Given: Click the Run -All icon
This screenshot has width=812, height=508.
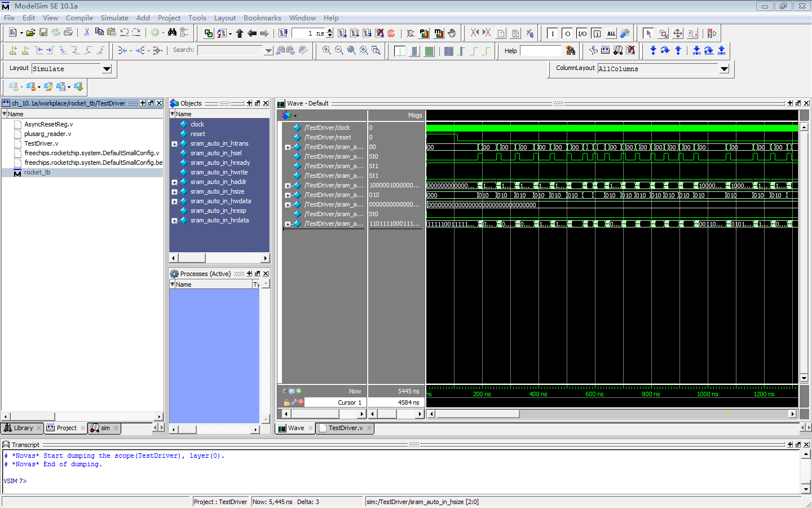Looking at the screenshot, I should pyautogui.click(x=367, y=33).
